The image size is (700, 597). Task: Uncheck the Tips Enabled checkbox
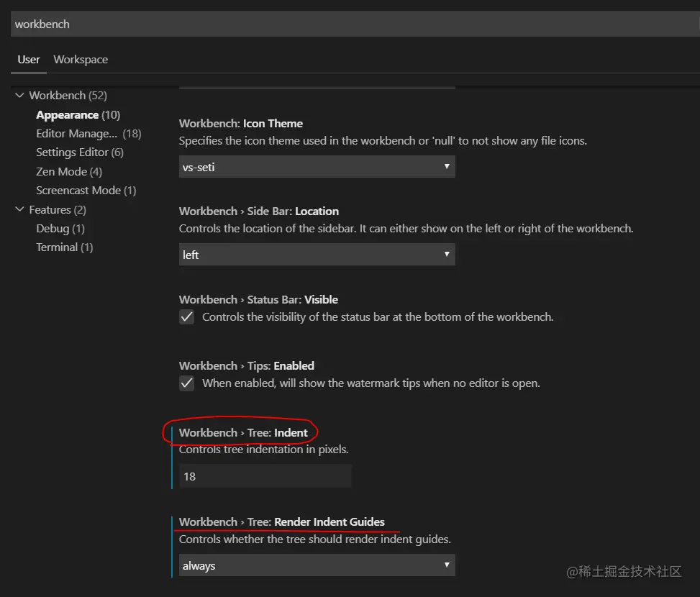[x=186, y=383]
